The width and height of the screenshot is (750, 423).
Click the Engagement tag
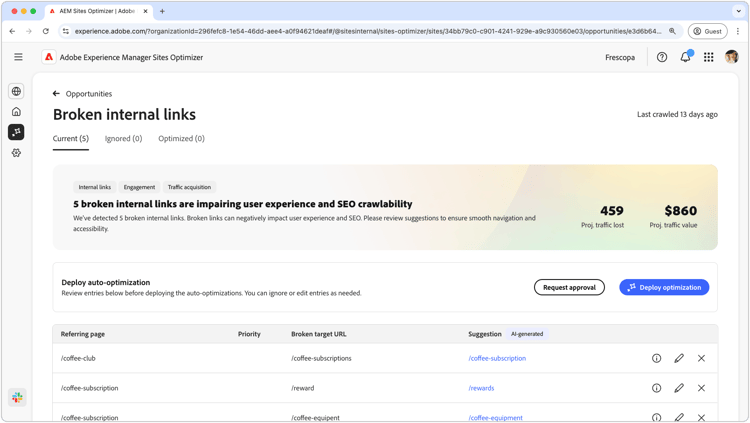pos(139,187)
